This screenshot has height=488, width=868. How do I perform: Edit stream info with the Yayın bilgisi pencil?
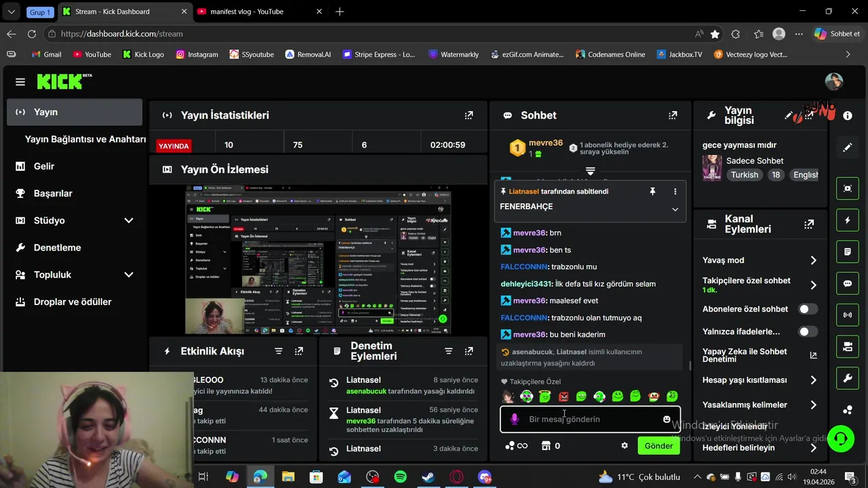click(789, 116)
